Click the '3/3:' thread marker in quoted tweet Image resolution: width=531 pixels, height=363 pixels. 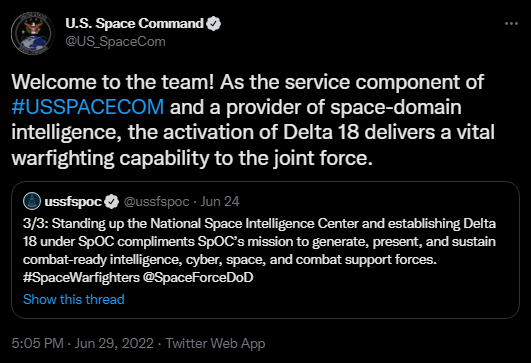click(36, 223)
